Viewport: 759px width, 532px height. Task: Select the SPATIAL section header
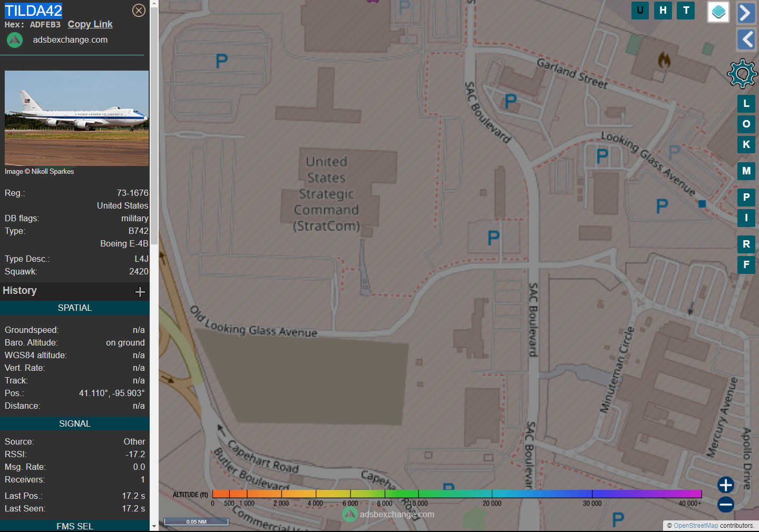75,308
